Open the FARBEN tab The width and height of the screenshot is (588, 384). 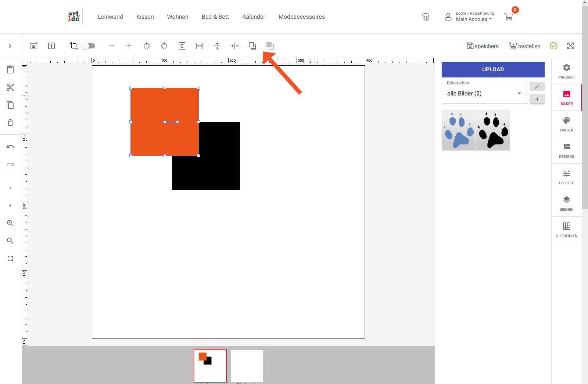pos(566,124)
